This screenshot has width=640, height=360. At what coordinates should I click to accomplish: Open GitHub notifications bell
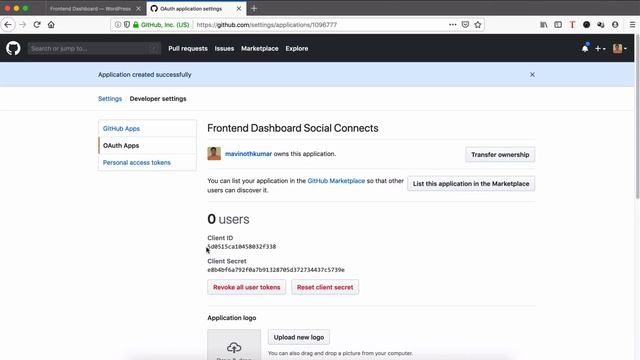point(585,48)
